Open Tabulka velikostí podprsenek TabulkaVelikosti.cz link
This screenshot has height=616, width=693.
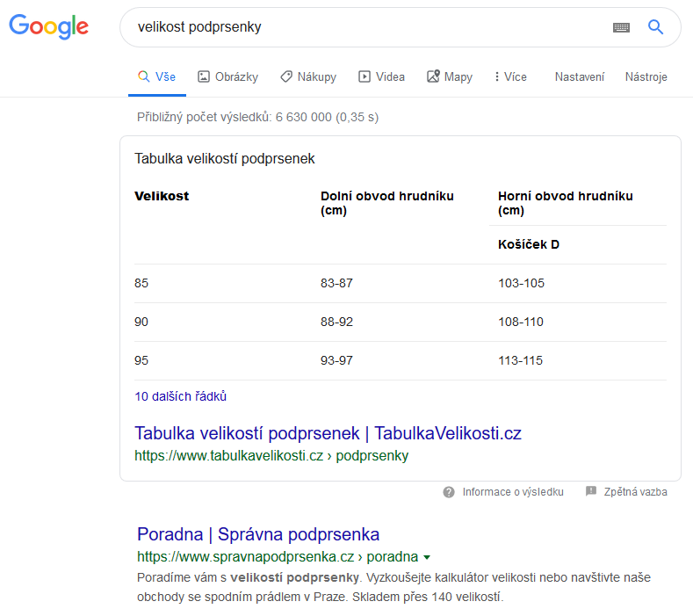[x=328, y=433]
